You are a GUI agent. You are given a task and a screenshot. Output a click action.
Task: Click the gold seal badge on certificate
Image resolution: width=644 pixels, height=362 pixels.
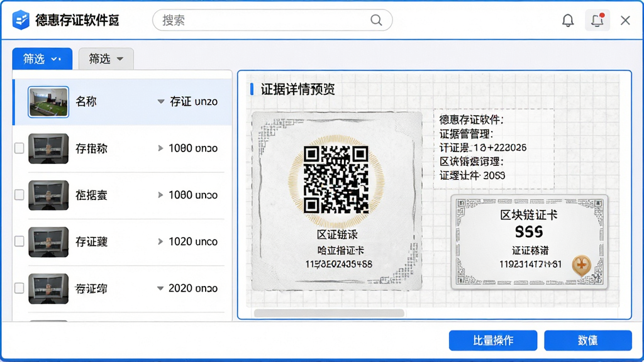[582, 266]
